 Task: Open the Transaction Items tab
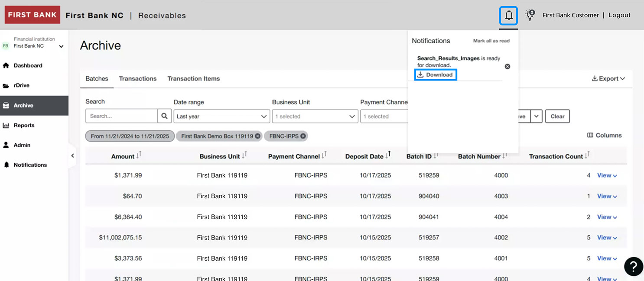click(193, 78)
